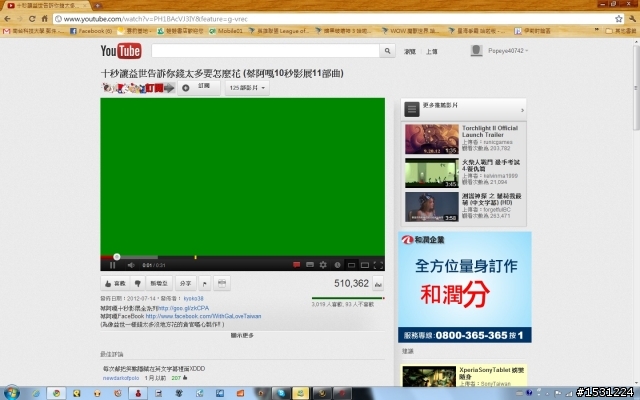Switch to small player size

(351, 265)
